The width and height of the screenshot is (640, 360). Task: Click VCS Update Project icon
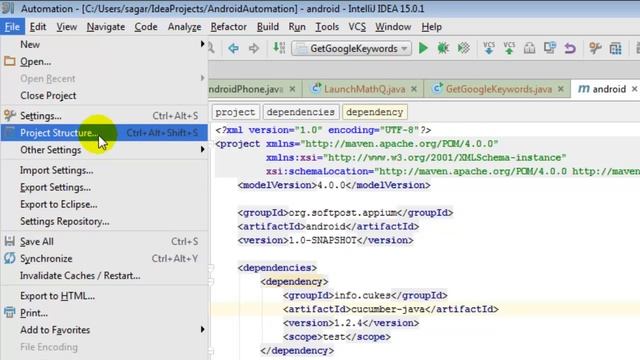(489, 48)
